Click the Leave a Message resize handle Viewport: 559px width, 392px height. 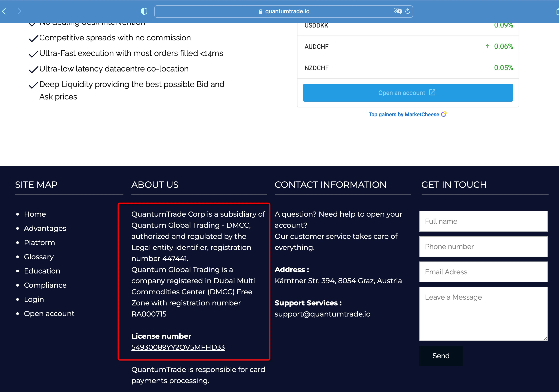tap(545, 339)
